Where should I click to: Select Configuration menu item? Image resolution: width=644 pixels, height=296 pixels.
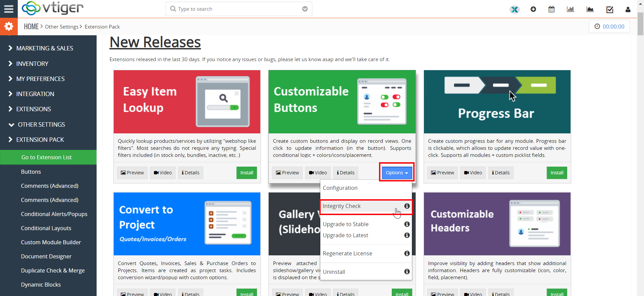366,188
